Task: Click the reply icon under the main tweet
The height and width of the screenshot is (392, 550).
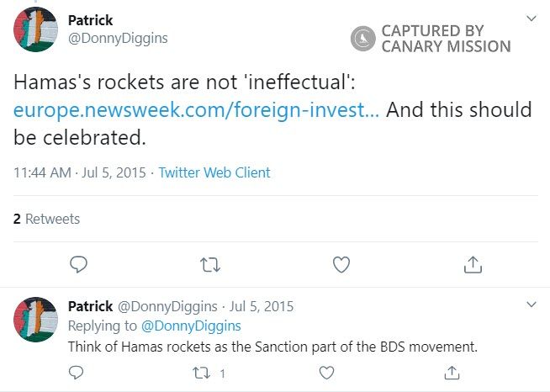Action: 78,265
